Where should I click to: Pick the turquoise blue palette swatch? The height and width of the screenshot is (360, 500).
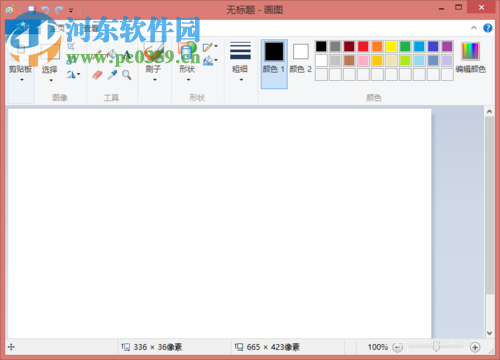tap(419, 46)
